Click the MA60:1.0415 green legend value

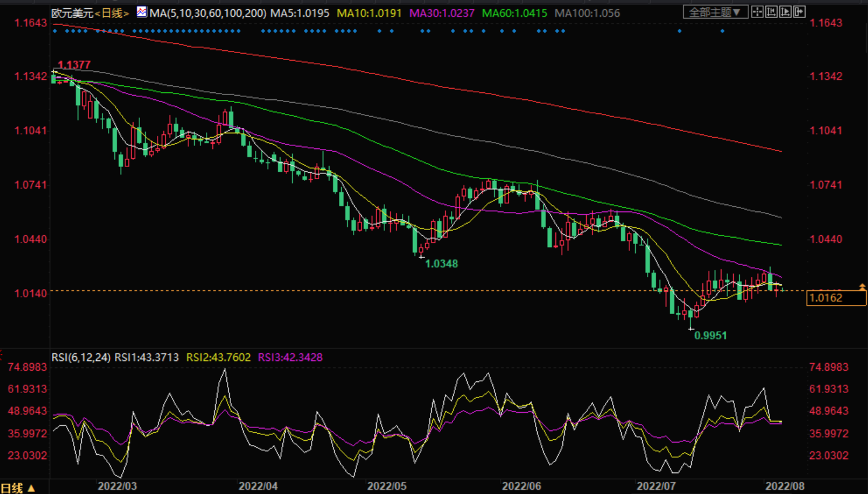(514, 13)
